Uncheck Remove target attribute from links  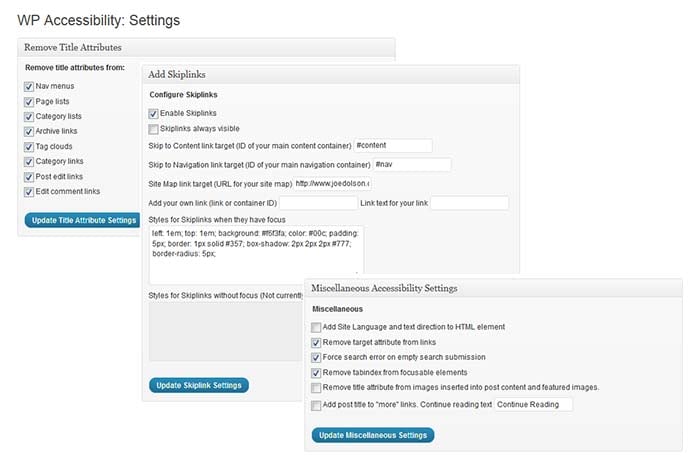[x=316, y=342]
